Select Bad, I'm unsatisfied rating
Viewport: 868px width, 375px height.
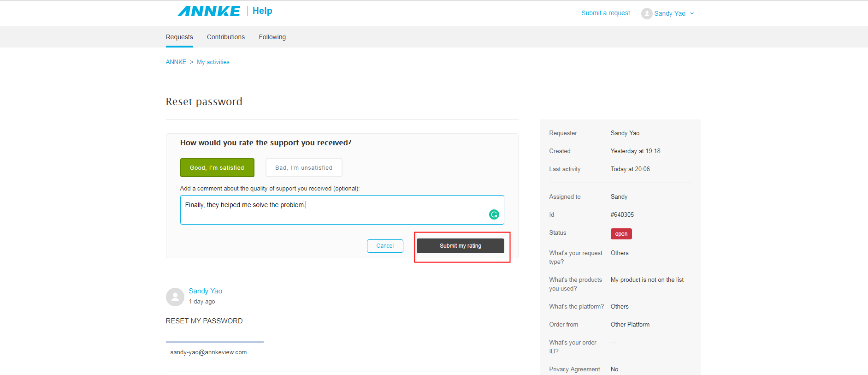click(x=304, y=167)
